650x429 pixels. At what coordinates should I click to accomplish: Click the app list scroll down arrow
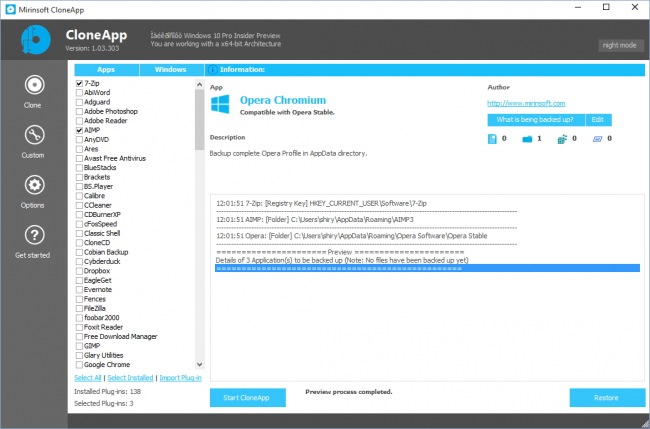pos(200,365)
